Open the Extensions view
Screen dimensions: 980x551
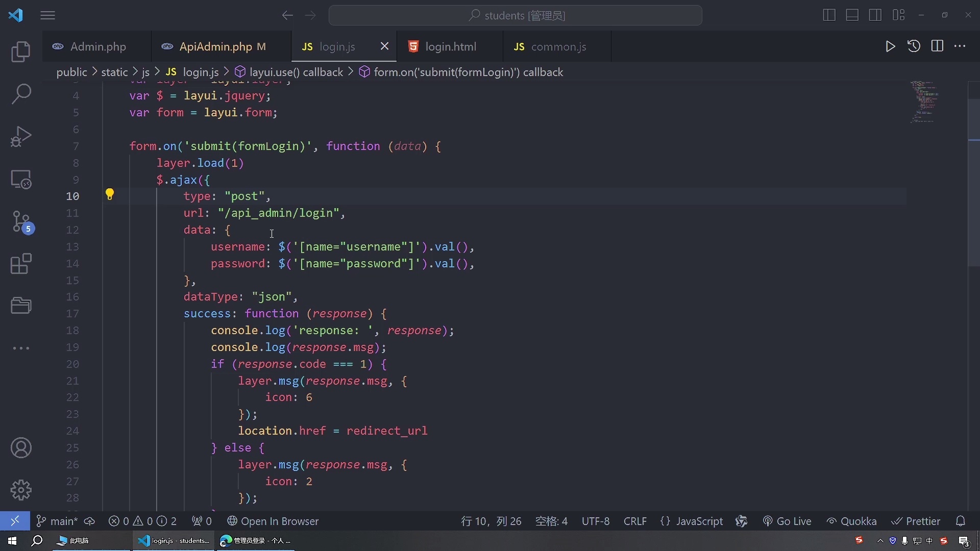point(21,264)
